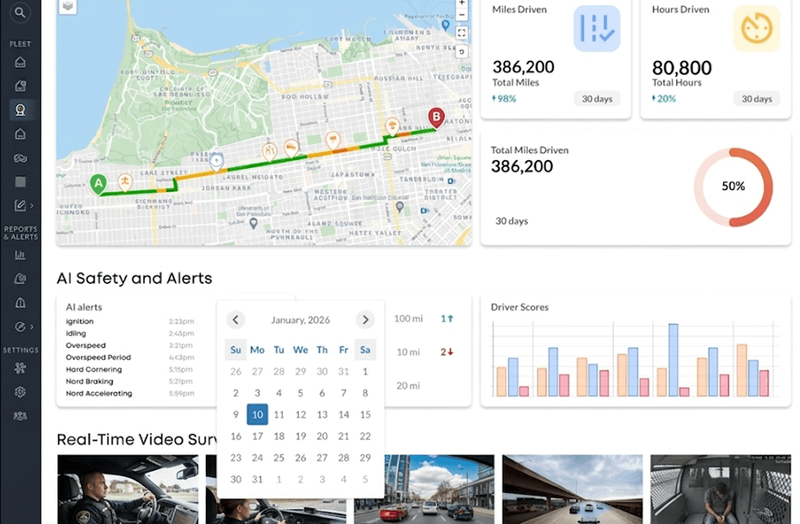
Task: Click the green A start marker
Action: point(98,183)
